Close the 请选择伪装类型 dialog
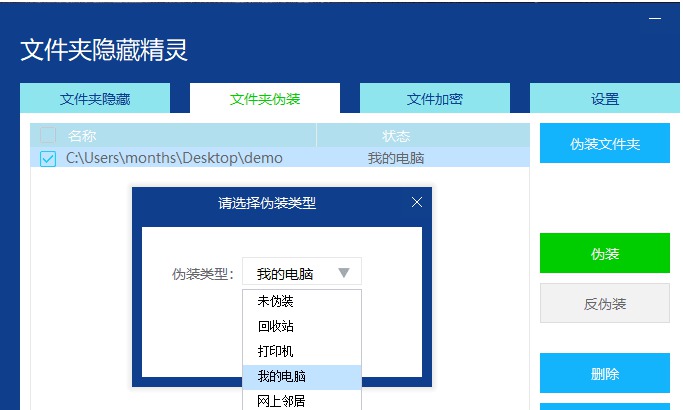 click(417, 203)
